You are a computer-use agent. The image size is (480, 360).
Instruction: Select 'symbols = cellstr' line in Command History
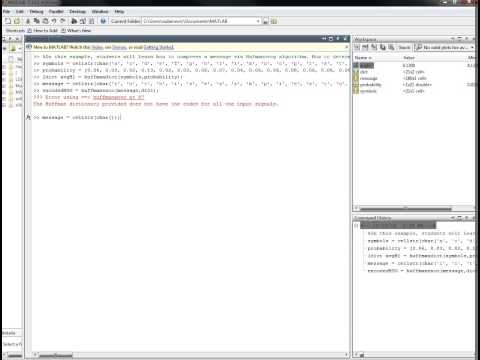click(421, 241)
